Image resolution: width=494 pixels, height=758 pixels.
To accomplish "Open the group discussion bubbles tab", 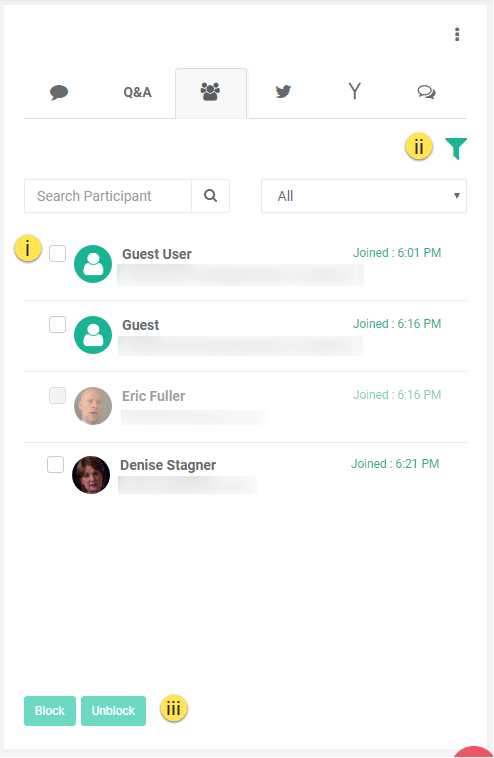I will (x=426, y=92).
